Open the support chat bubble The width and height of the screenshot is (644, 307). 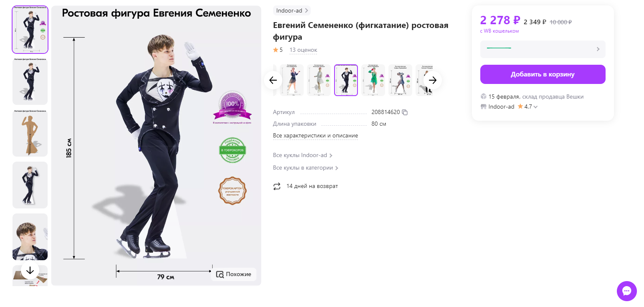click(626, 291)
